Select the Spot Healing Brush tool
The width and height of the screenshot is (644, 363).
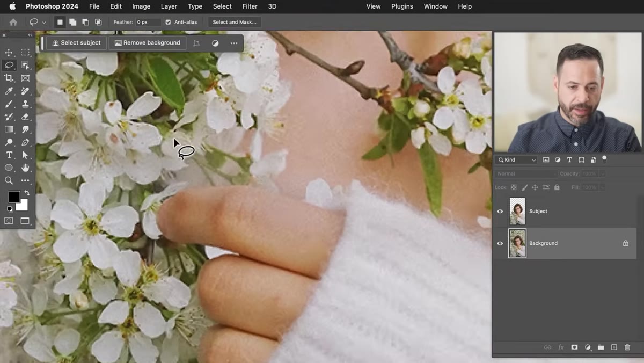point(25,91)
